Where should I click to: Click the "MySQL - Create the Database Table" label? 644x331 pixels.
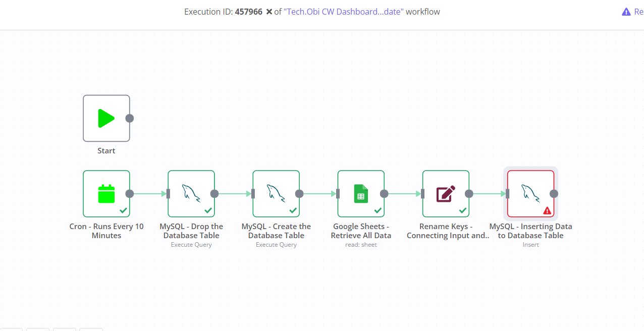pos(276,231)
